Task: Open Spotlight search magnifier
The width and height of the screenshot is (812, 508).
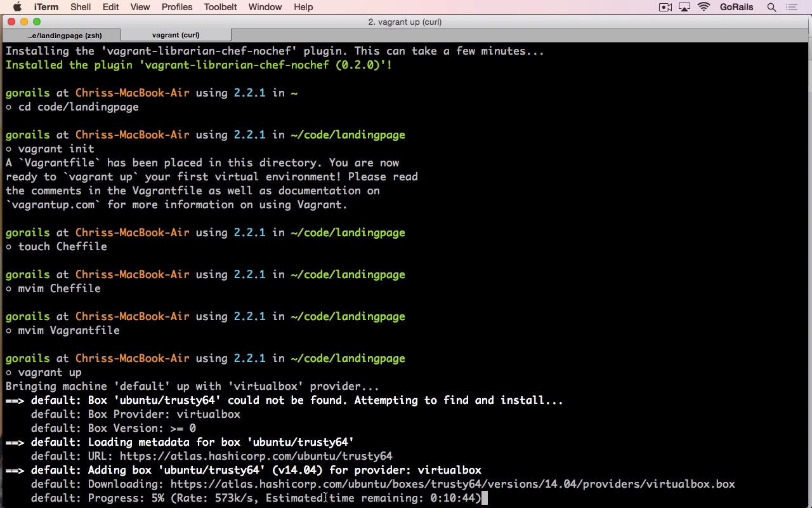Action: [x=771, y=7]
